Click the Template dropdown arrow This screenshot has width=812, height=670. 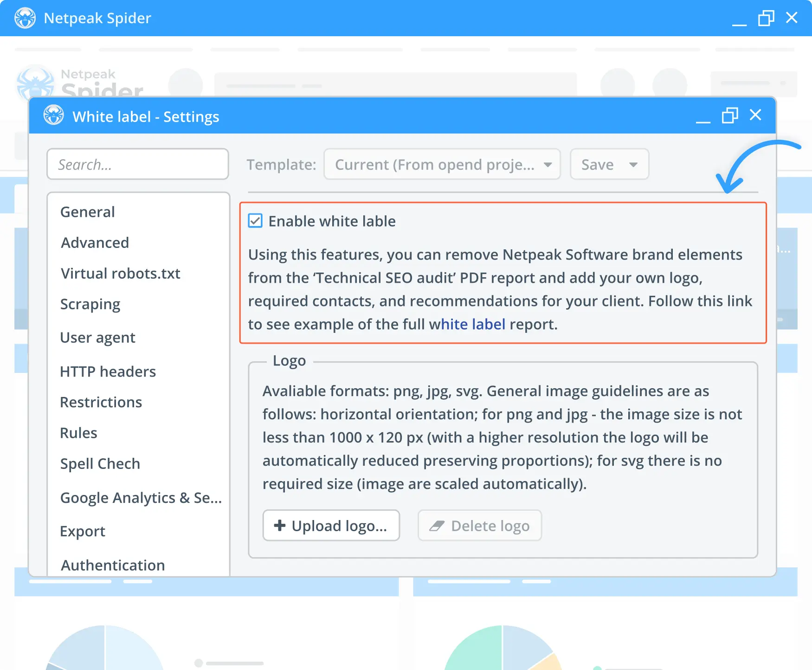(548, 164)
